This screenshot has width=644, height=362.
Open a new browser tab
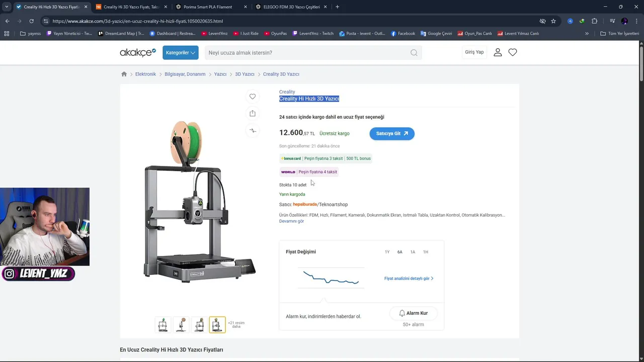coord(337,7)
